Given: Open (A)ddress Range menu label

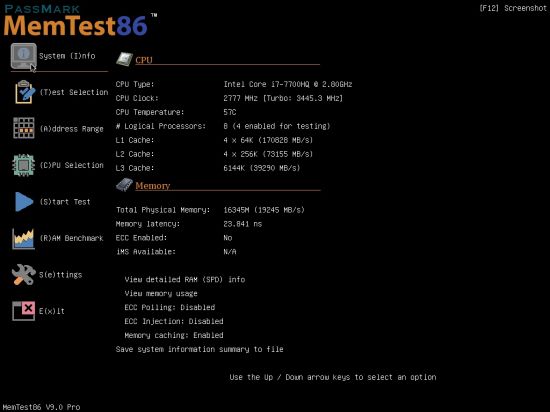Looking at the screenshot, I should [72, 129].
